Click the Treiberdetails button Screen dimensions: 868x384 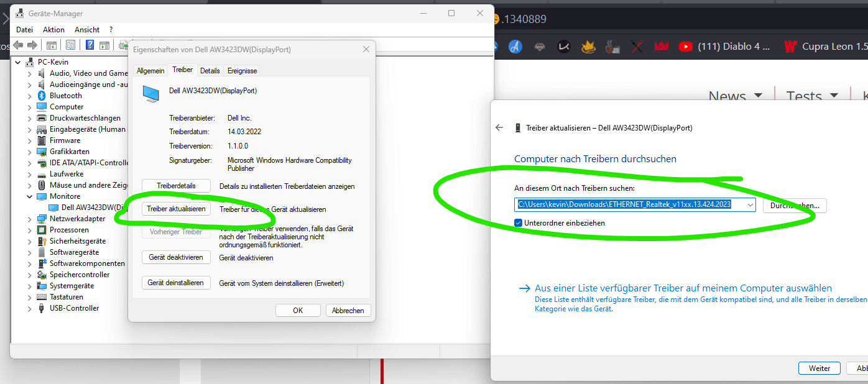click(176, 186)
